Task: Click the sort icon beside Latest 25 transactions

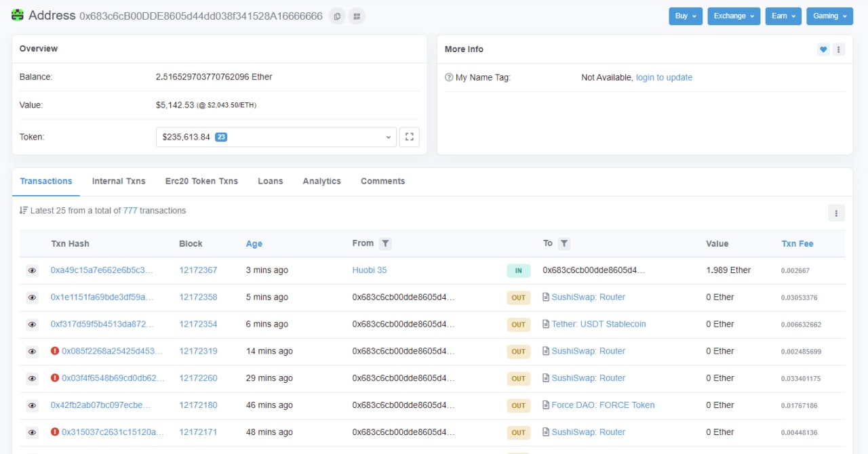Action: (24, 211)
